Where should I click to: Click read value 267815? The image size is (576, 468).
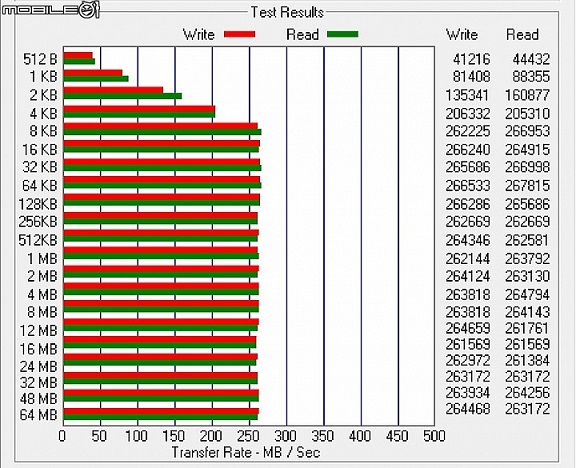(528, 186)
